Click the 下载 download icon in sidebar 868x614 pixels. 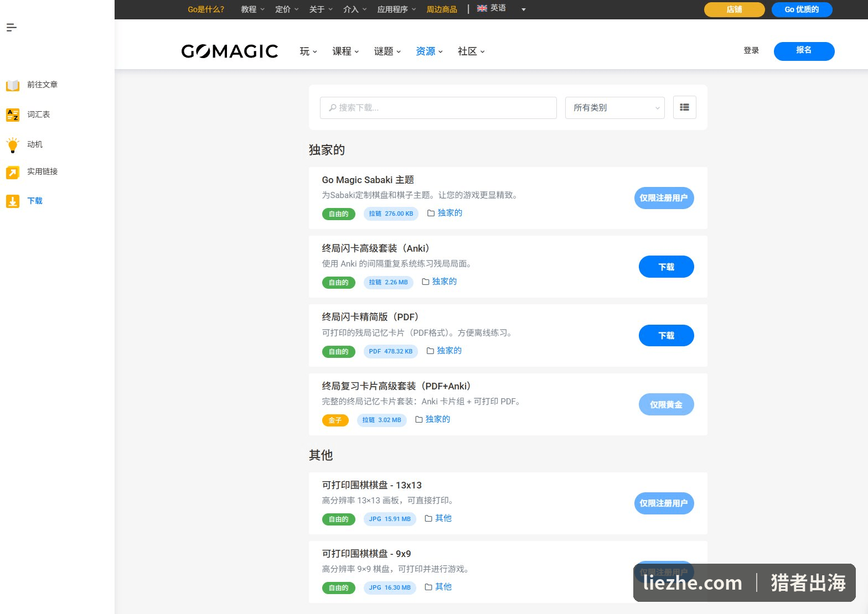tap(13, 201)
